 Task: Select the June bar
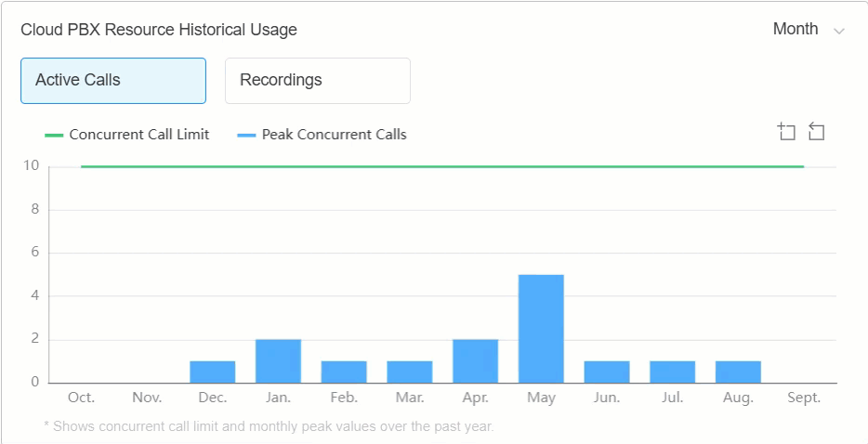pyautogui.click(x=607, y=372)
